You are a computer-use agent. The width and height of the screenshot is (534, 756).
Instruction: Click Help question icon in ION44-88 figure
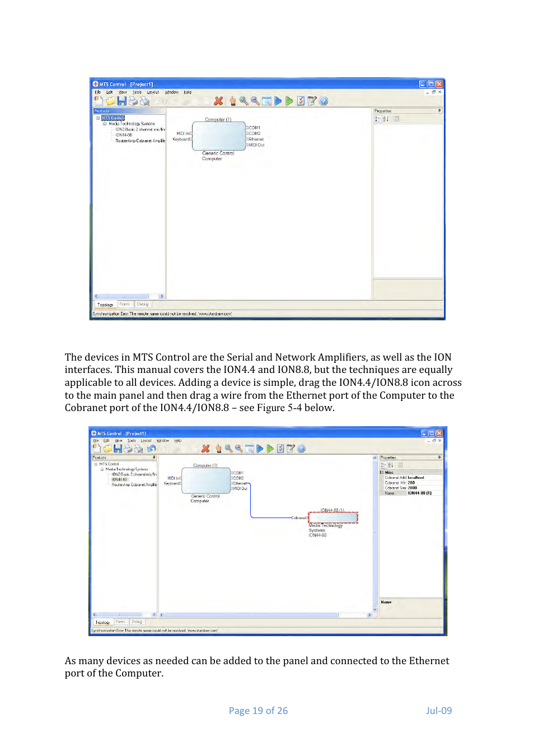click(302, 449)
